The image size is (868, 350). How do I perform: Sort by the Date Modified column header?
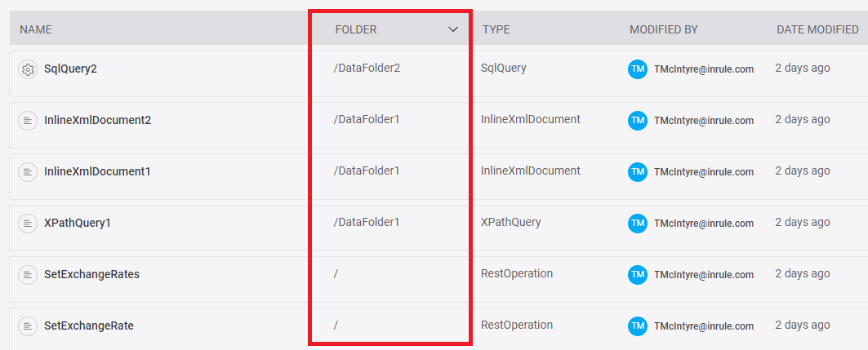point(817,29)
